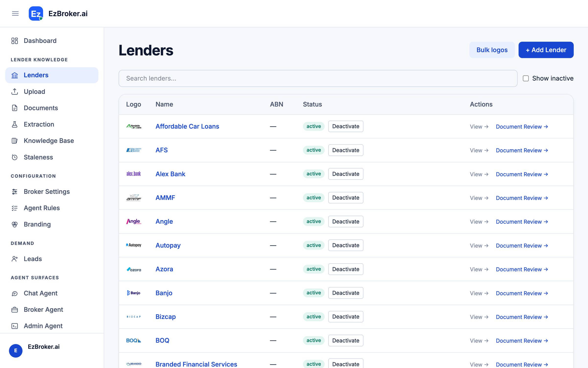Click the Affordable Car Loans logo thumbnail

134,126
